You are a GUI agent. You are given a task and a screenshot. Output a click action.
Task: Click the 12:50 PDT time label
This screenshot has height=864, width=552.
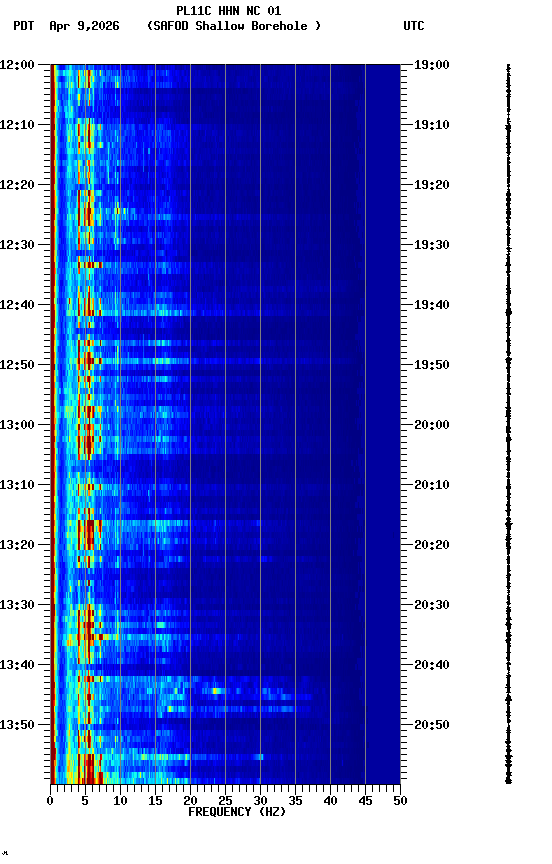[x=17, y=365]
